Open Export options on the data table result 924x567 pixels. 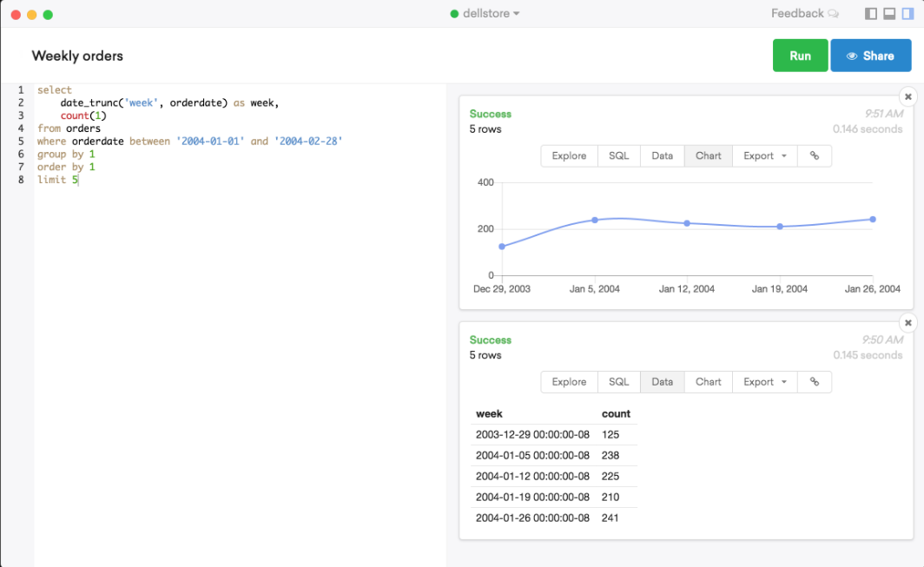[x=762, y=381]
